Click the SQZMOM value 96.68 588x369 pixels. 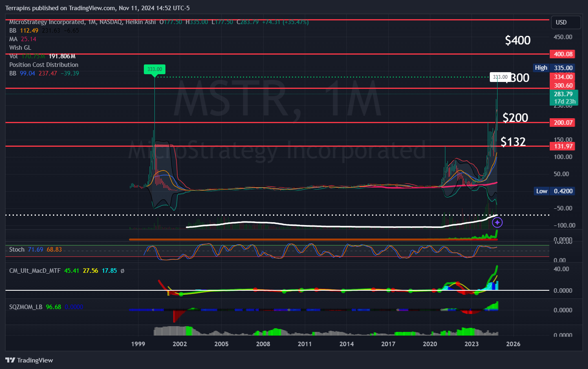coord(53,307)
